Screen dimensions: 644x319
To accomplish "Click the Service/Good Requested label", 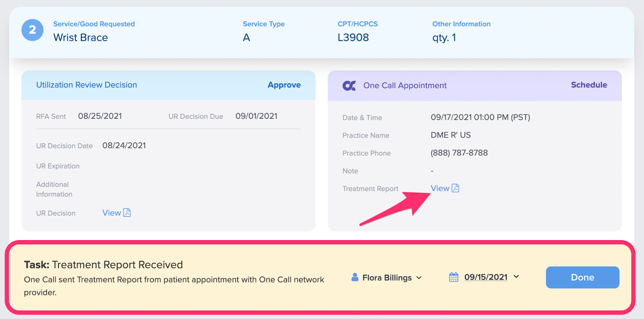I will pyautogui.click(x=94, y=24).
